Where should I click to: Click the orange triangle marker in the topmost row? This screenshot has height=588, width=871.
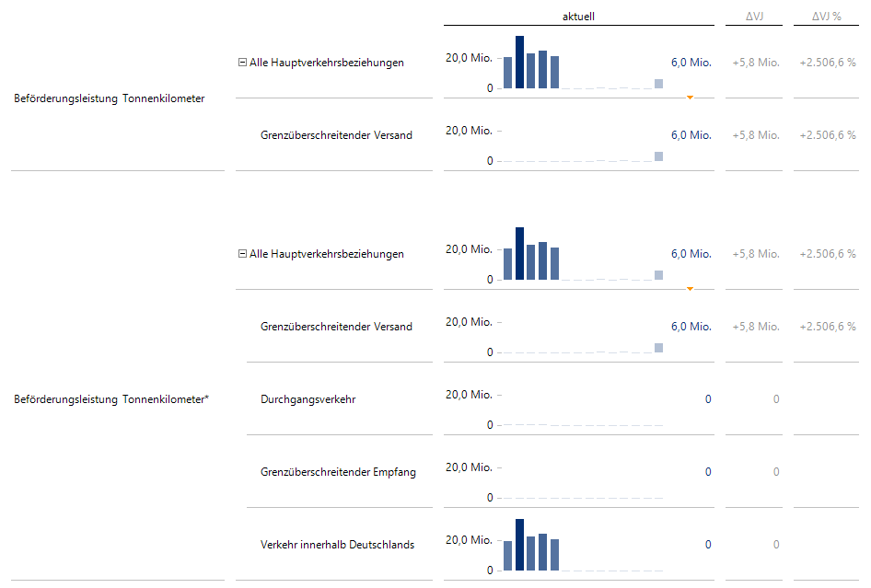[690, 97]
